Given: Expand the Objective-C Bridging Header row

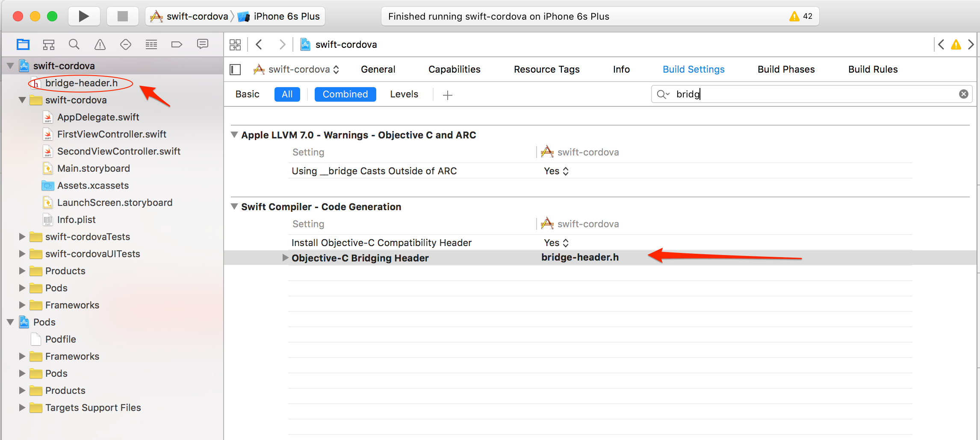Looking at the screenshot, I should point(285,258).
